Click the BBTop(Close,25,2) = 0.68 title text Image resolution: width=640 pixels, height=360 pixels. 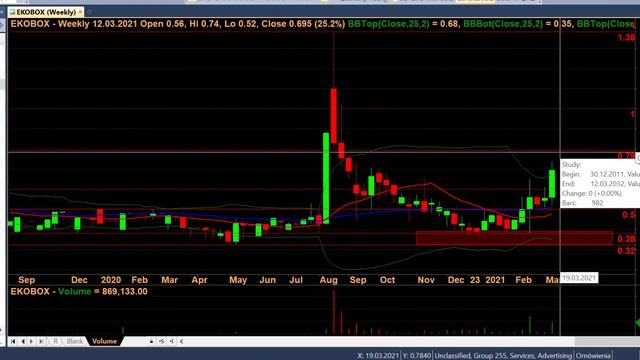[403, 24]
